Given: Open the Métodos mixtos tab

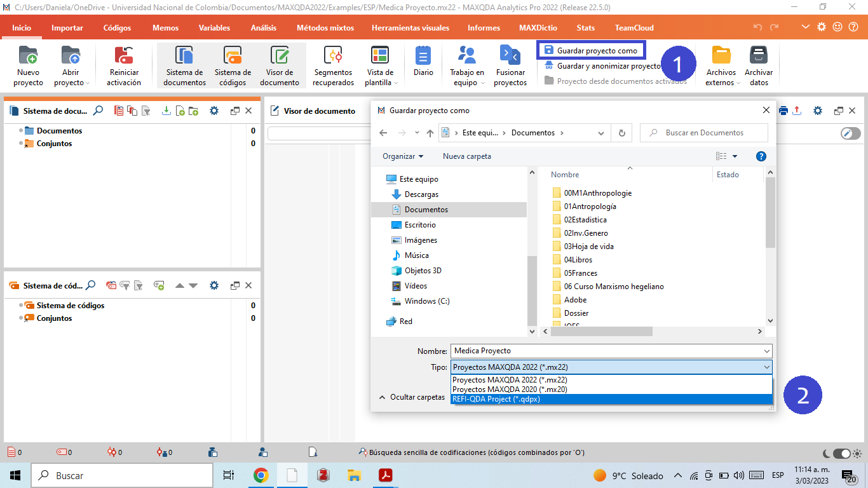Looking at the screenshot, I should (325, 27).
